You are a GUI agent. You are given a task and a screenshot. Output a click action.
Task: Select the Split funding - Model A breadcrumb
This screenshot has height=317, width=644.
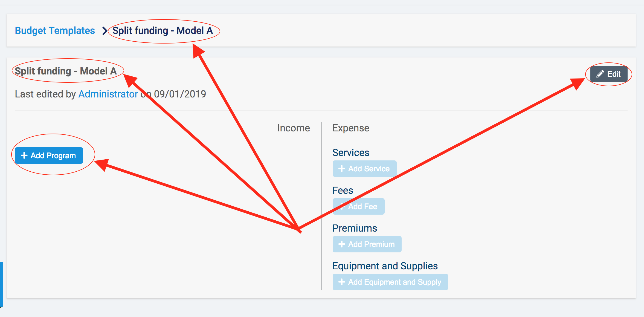[163, 31]
